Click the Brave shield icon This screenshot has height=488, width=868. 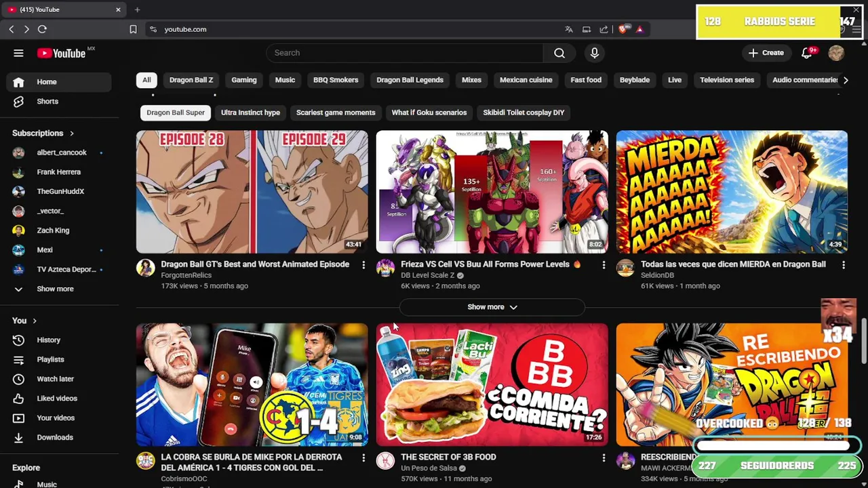tap(623, 29)
